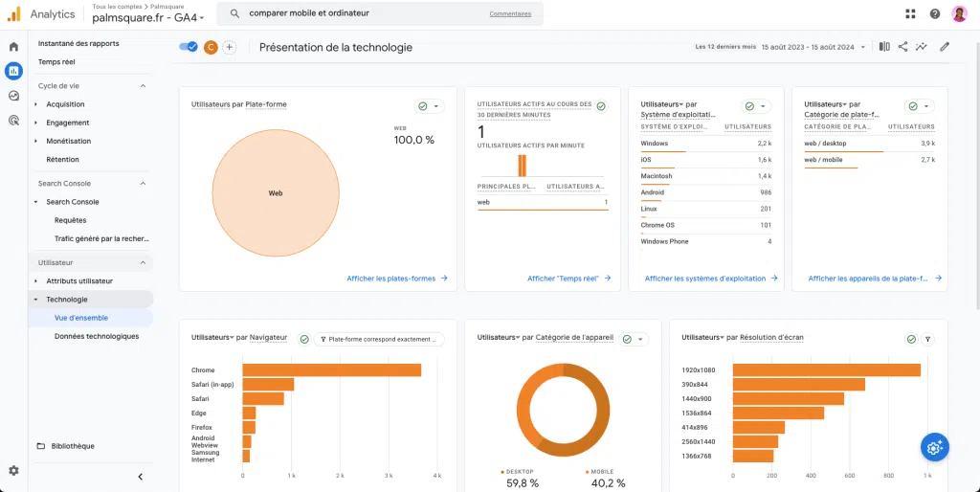Click Afficher les plates-formes link
980x492 pixels.
click(397, 279)
